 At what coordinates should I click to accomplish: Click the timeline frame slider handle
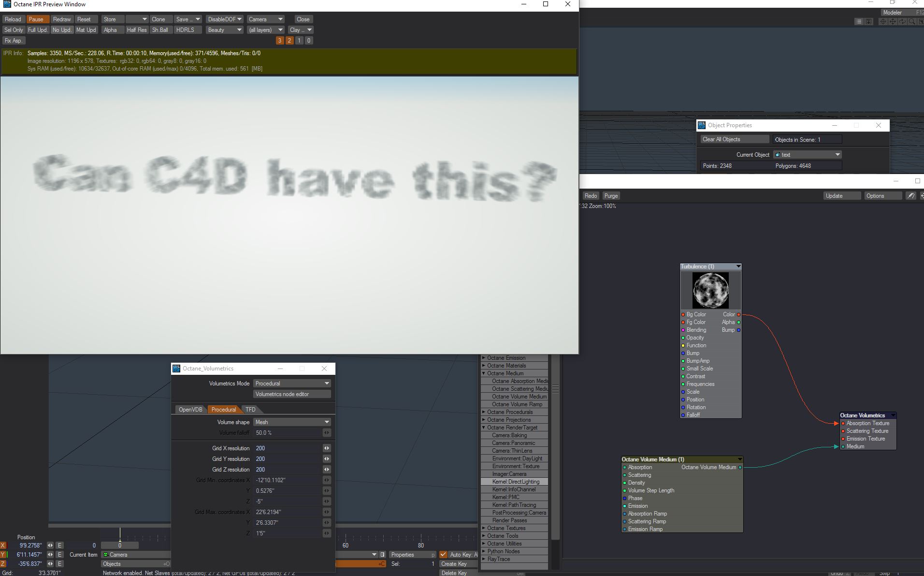pos(120,546)
